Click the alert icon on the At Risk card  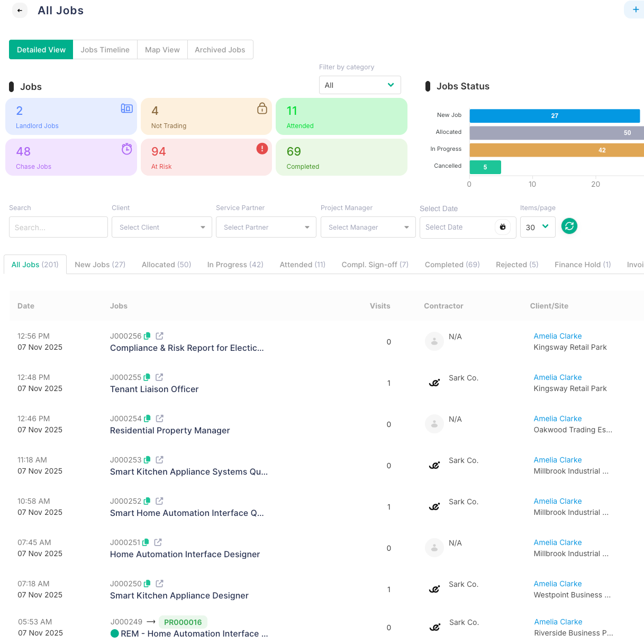(x=262, y=149)
